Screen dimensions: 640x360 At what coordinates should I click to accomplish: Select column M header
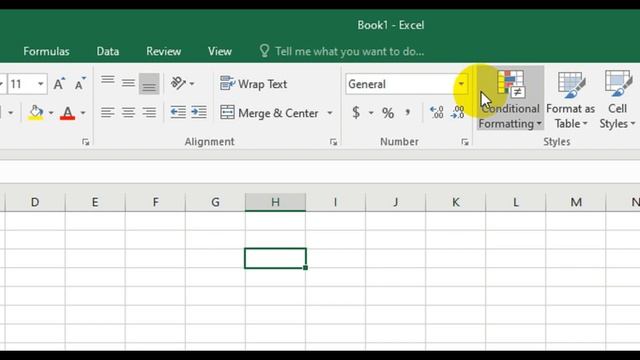pos(576,202)
